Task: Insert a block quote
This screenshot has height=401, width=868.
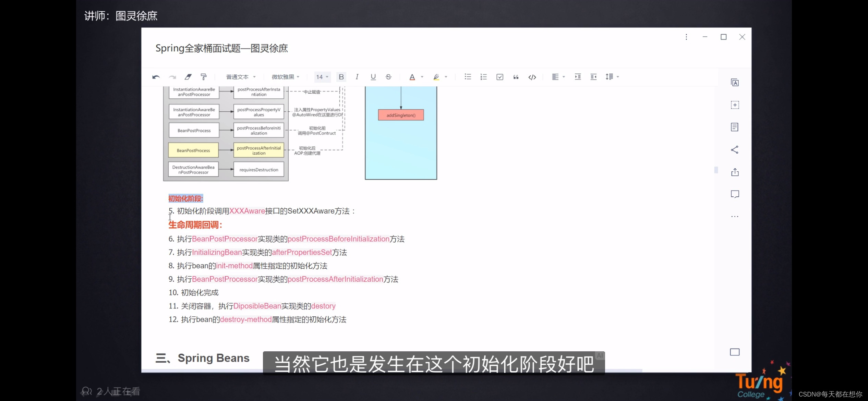Action: [516, 77]
